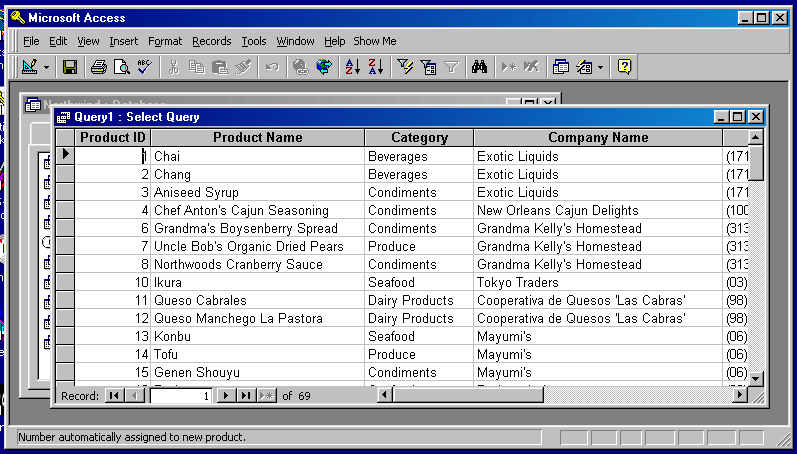This screenshot has width=797, height=454.
Task: Click the horizontal scrollbar right arrow
Action: click(x=740, y=395)
